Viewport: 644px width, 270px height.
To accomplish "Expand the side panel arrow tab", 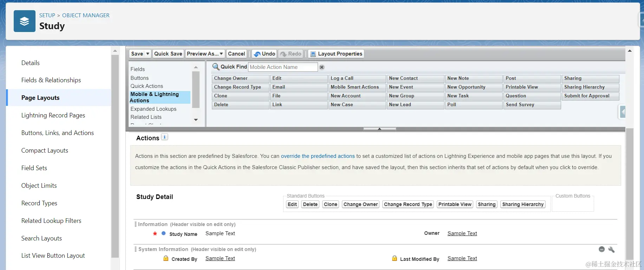I will [622, 112].
